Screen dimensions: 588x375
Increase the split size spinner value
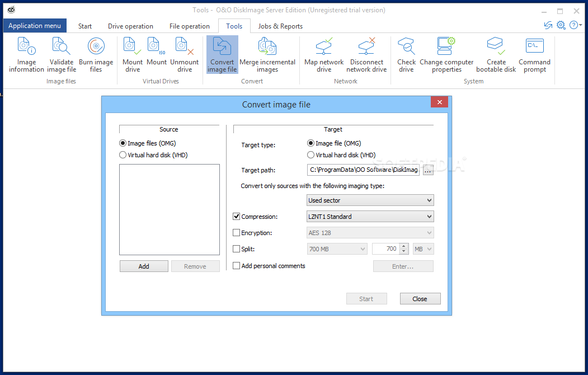pyautogui.click(x=404, y=246)
